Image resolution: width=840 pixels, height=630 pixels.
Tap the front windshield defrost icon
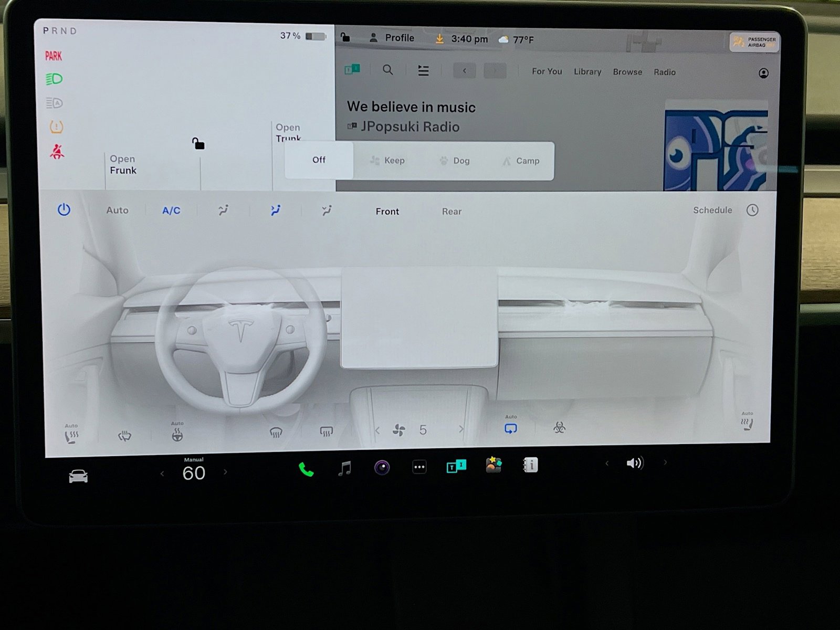(x=276, y=432)
